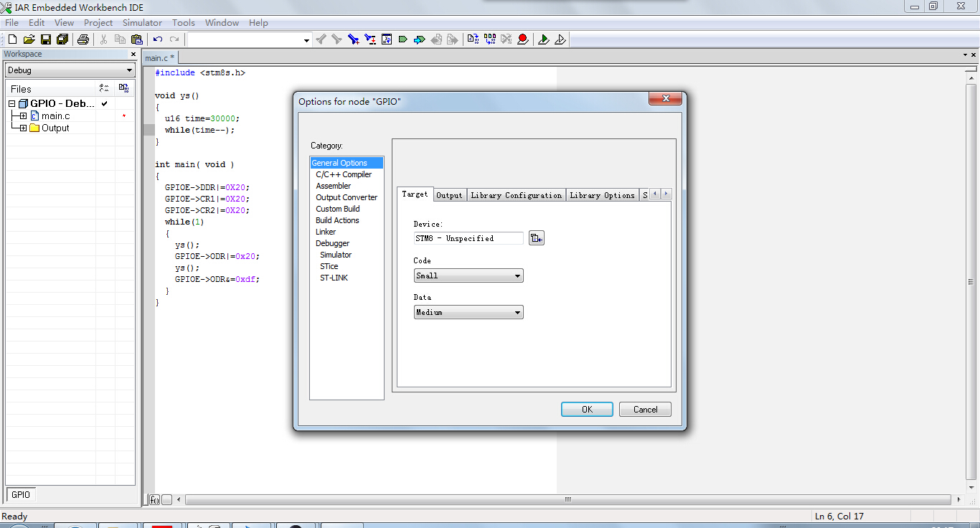Select the C/C++ Compiler category
This screenshot has height=528, width=980.
click(344, 174)
